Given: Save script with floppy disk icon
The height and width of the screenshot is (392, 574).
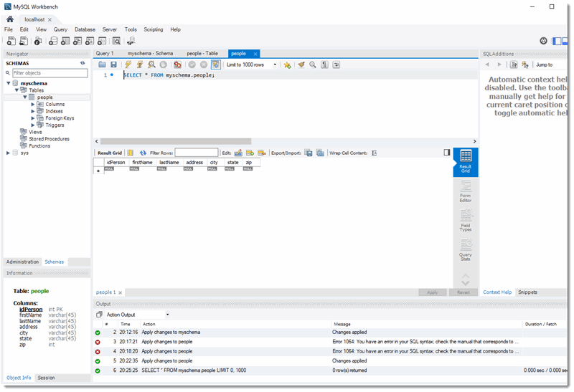Looking at the screenshot, I should point(114,64).
